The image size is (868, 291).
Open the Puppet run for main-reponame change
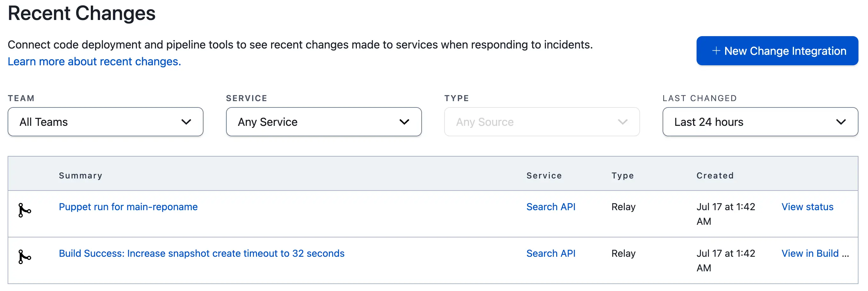coord(128,207)
